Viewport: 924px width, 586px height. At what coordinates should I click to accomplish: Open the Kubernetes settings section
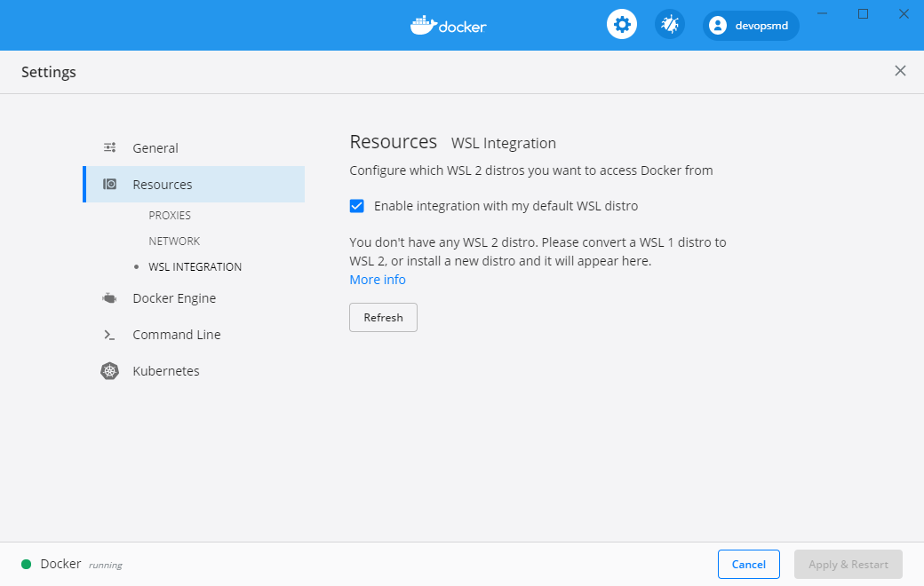(166, 371)
